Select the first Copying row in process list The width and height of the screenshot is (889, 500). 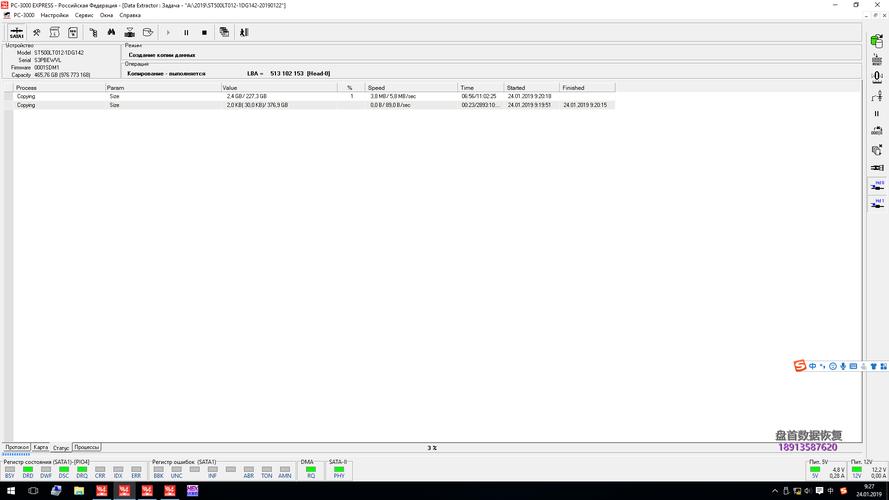(26, 96)
